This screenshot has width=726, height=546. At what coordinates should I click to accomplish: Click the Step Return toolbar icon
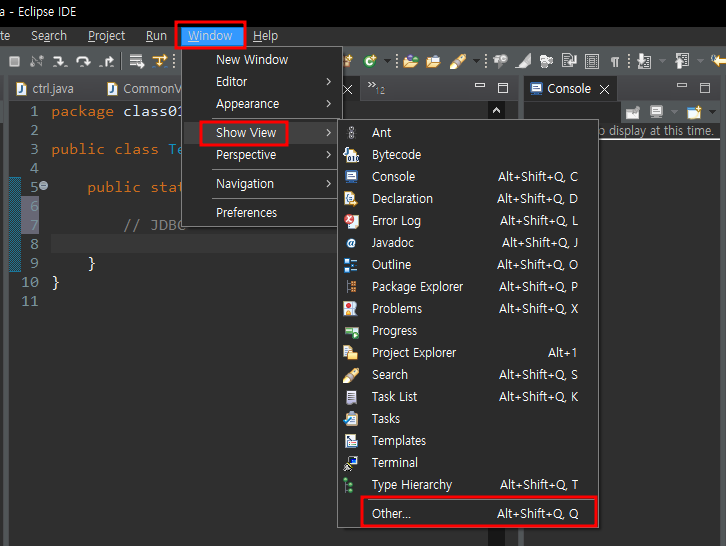106,61
